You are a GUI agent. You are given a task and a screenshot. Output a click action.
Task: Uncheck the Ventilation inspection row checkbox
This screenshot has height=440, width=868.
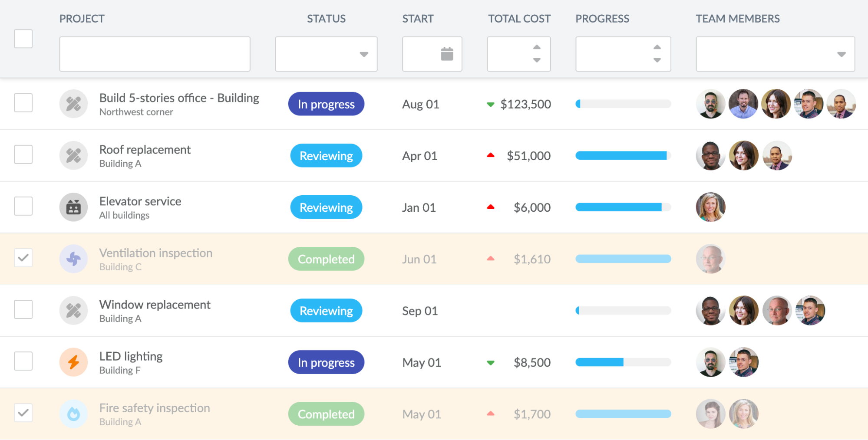[x=23, y=258]
